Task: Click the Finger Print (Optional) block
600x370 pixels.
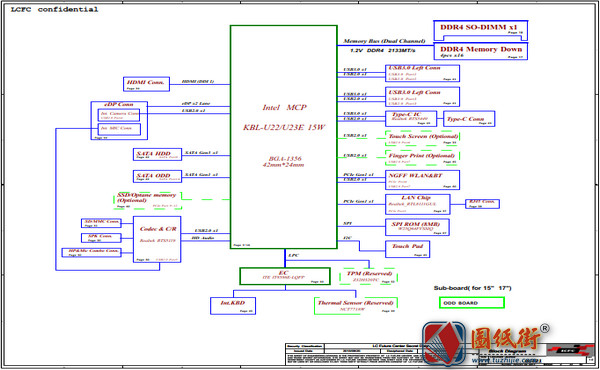Action: 422,158
